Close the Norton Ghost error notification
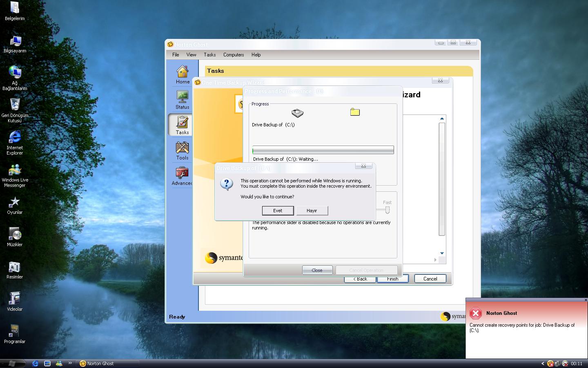Viewport: 588px width, 368px height. point(586,300)
